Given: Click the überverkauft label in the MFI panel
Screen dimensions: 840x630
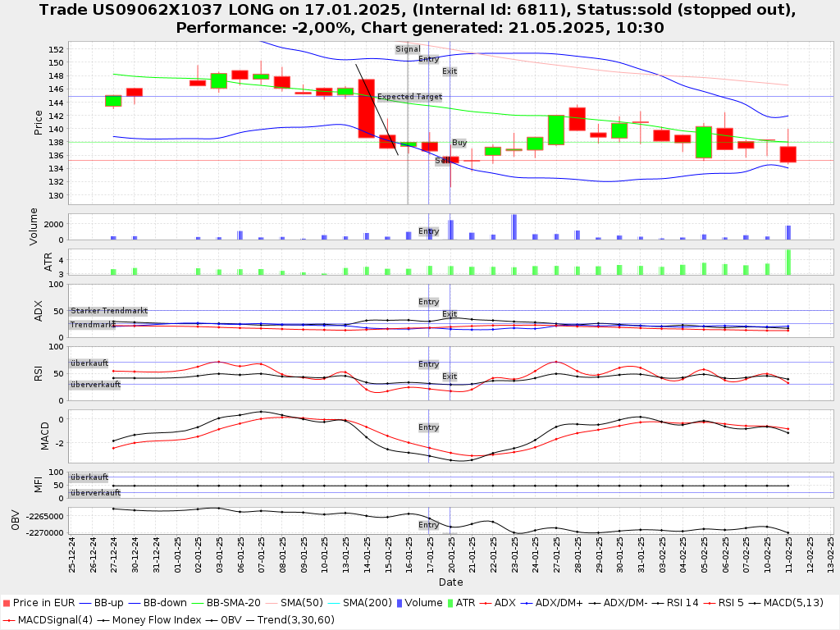Looking at the screenshot, I should pos(94,493).
